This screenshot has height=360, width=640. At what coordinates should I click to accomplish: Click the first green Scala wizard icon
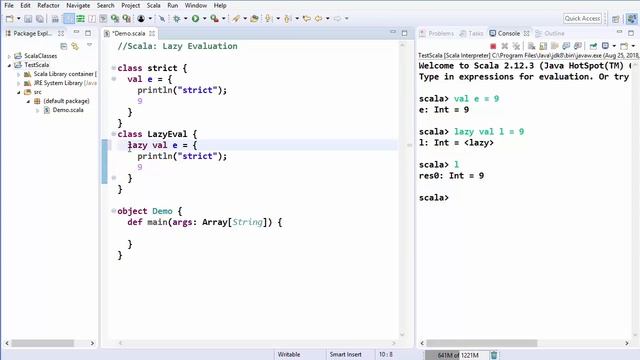coord(115,19)
